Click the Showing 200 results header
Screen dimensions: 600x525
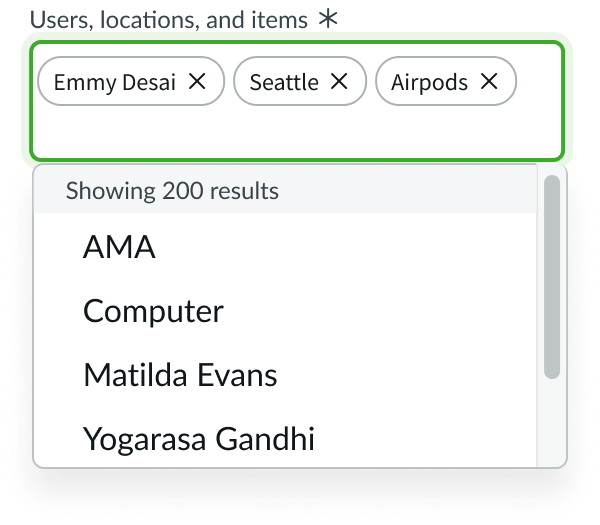(x=172, y=191)
